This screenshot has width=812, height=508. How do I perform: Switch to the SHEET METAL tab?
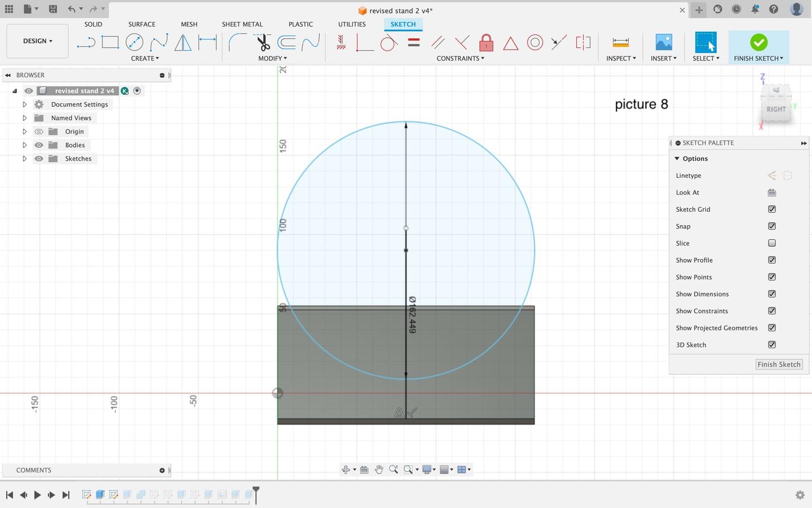(x=242, y=24)
